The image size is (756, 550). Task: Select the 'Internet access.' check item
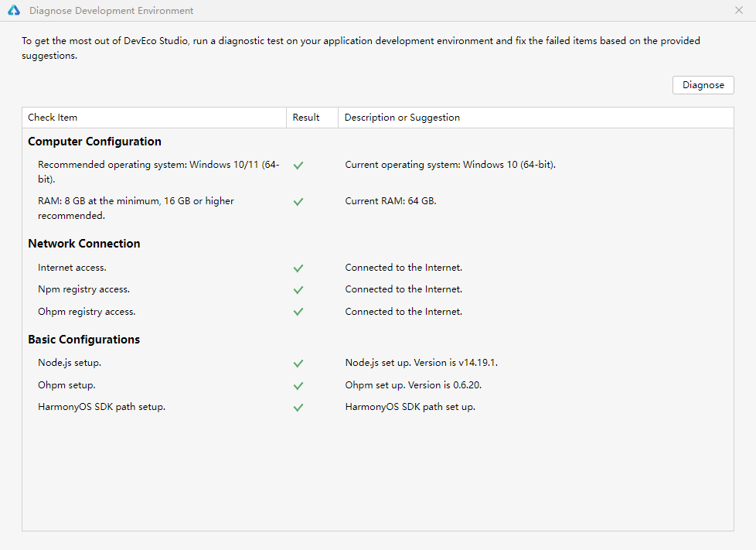72,268
